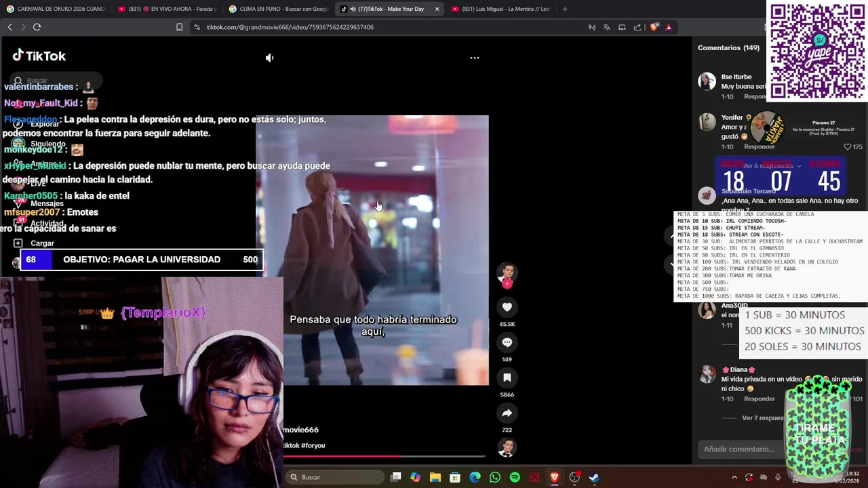This screenshot has width=868, height=488.
Task: Bookmark the video showing 5866 saves
Action: click(x=507, y=378)
